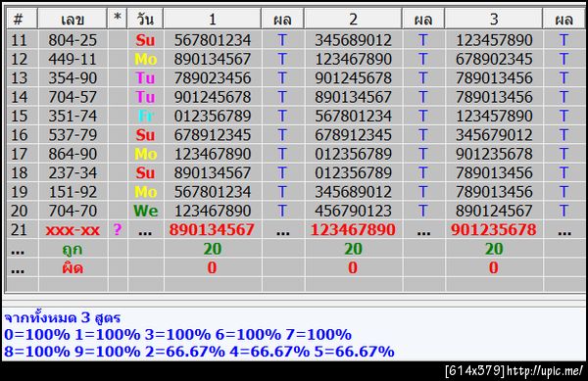Click the We day in row 20

tap(145, 211)
